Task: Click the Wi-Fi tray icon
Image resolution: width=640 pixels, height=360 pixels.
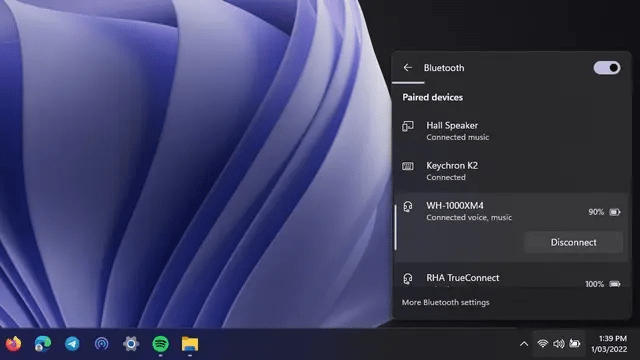Action: tap(542, 344)
